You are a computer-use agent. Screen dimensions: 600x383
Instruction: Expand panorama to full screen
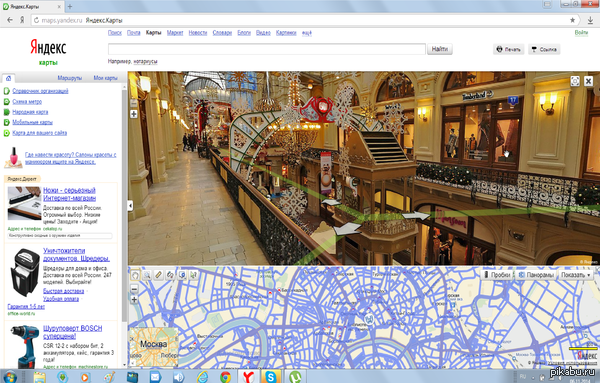pyautogui.click(x=575, y=81)
